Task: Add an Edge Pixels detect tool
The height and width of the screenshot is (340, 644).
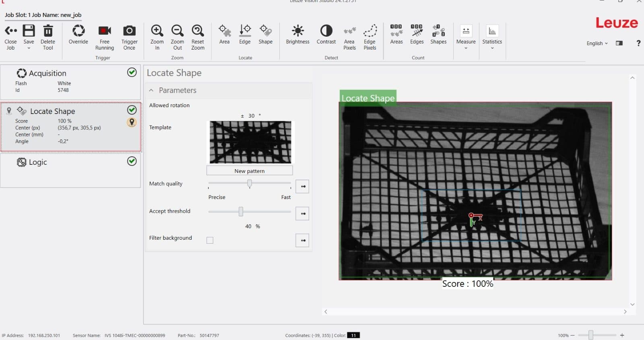Action: pyautogui.click(x=370, y=31)
